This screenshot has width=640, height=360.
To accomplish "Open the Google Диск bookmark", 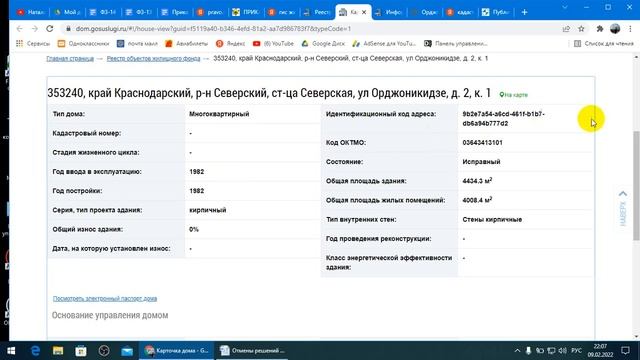I will tap(323, 43).
